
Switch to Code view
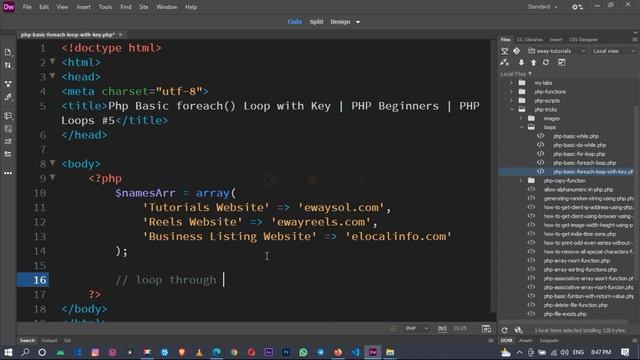pos(295,22)
